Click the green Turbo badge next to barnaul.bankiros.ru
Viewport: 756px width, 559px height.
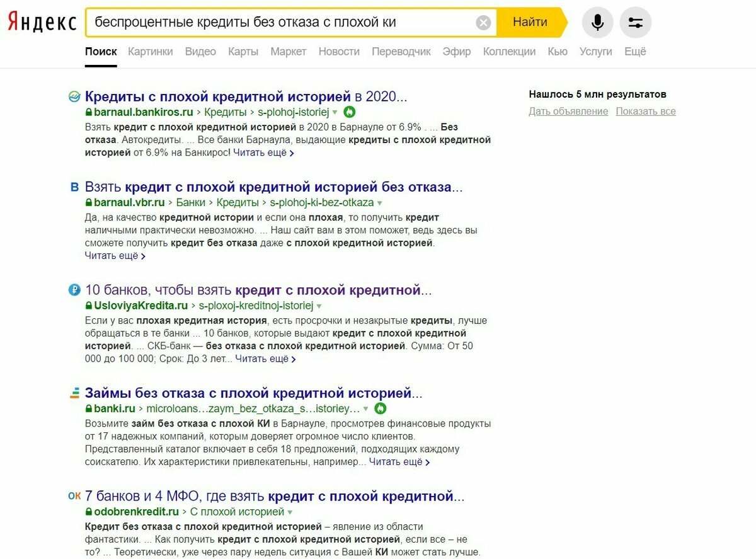tap(350, 112)
